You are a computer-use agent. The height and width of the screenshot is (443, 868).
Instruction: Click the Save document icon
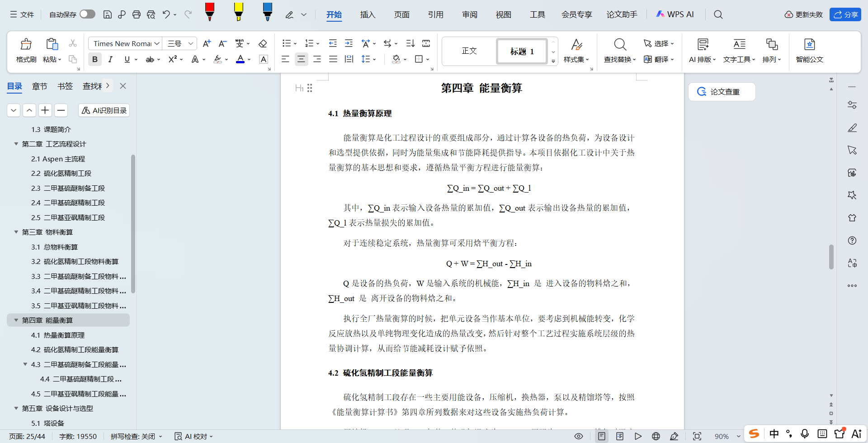click(107, 14)
